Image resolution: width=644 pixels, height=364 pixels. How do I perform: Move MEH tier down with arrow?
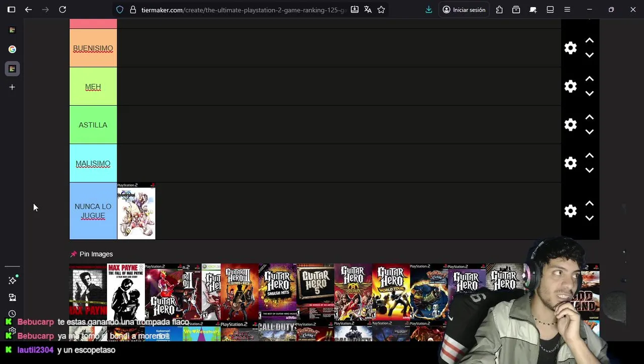[x=589, y=94]
